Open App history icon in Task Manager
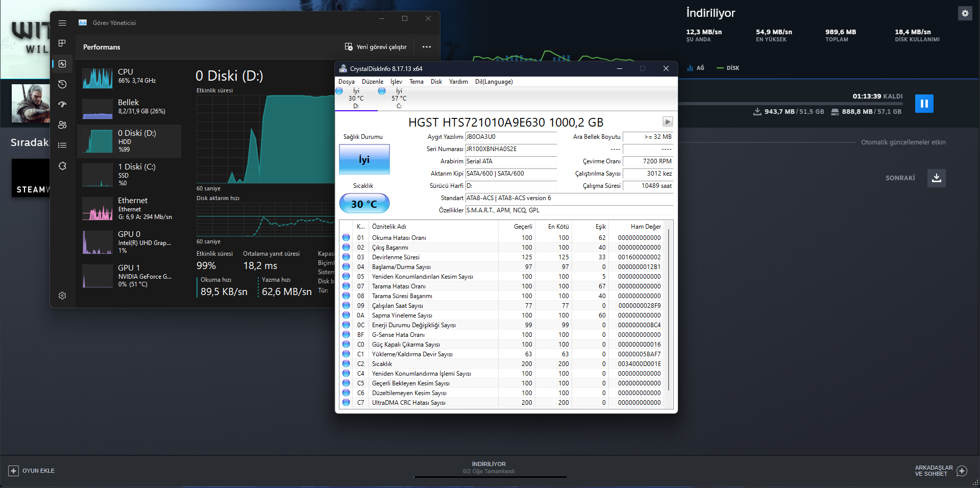The image size is (980, 488). tap(62, 84)
